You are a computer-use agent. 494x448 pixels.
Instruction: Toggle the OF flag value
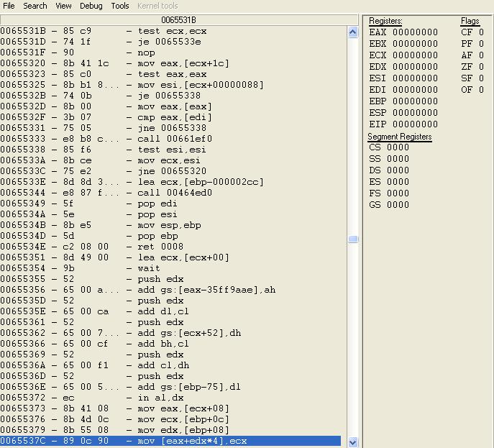(481, 90)
